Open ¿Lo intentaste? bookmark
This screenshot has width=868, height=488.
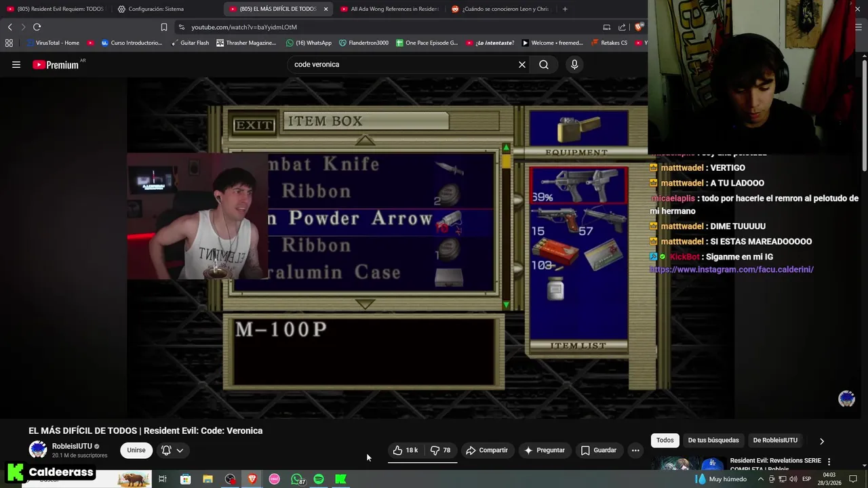(490, 43)
